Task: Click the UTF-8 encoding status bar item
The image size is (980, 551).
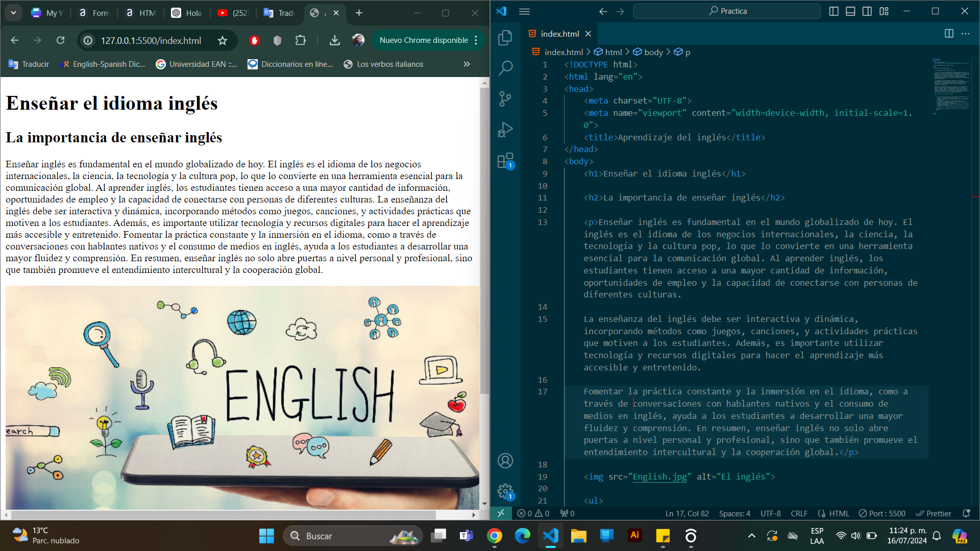Action: 773,513
